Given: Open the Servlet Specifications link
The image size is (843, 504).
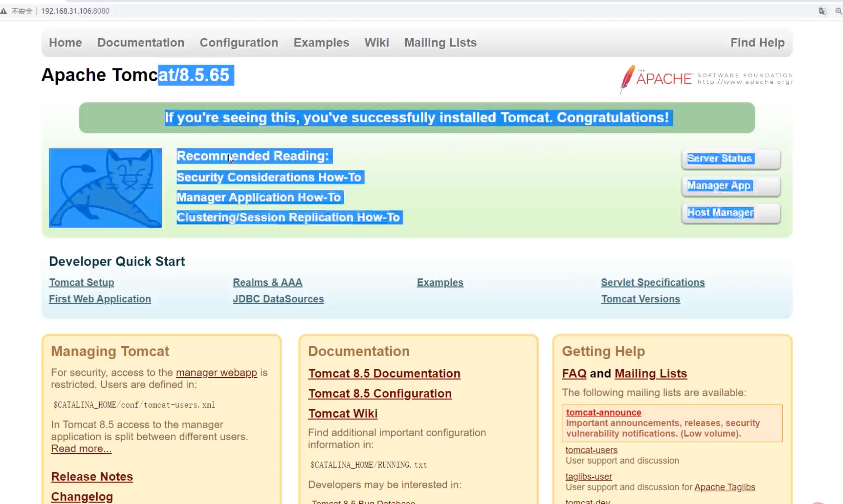Looking at the screenshot, I should pos(653,282).
